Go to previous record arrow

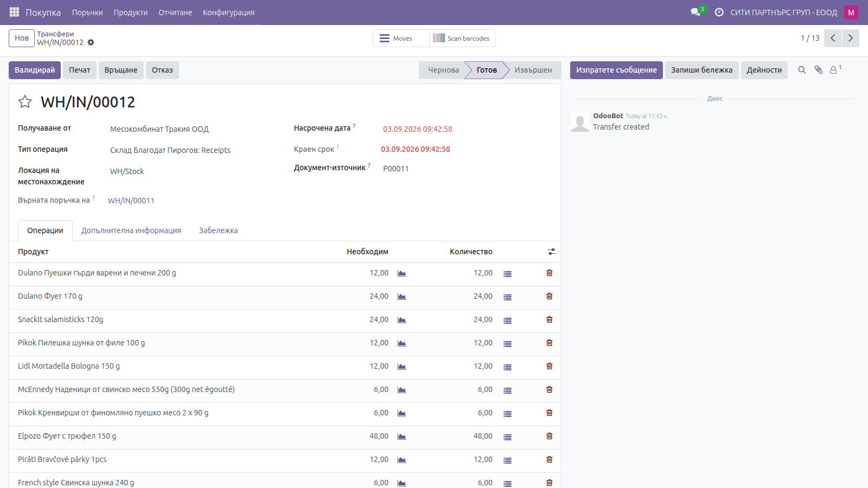[x=833, y=38]
